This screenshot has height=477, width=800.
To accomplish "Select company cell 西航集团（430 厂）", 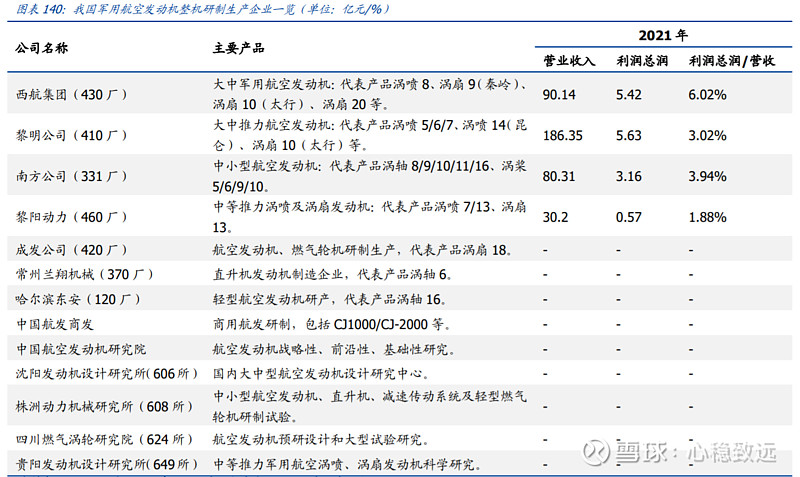I will click(x=71, y=94).
